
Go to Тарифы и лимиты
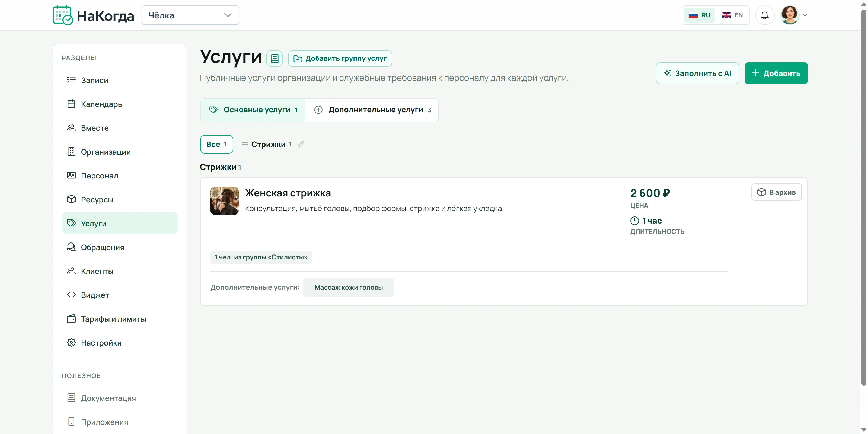pos(120,319)
